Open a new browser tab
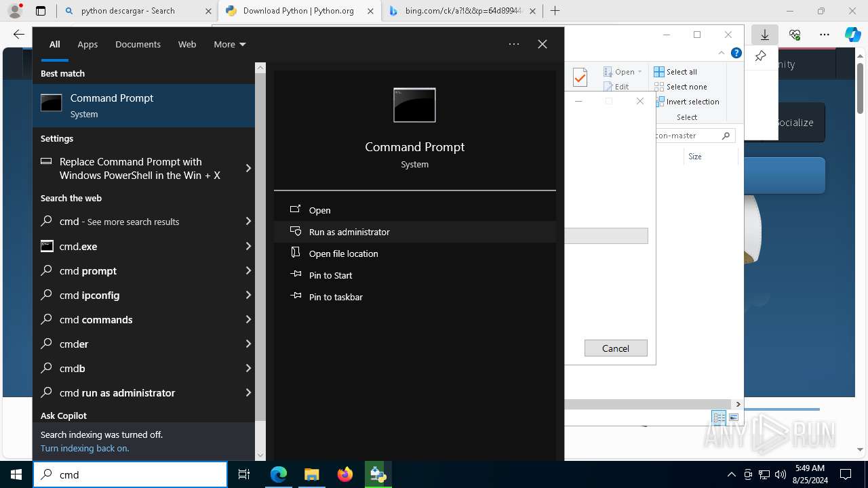The width and height of the screenshot is (868, 488). [x=555, y=11]
